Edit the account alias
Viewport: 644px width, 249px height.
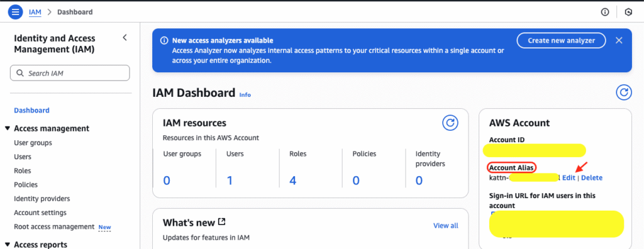tap(569, 177)
